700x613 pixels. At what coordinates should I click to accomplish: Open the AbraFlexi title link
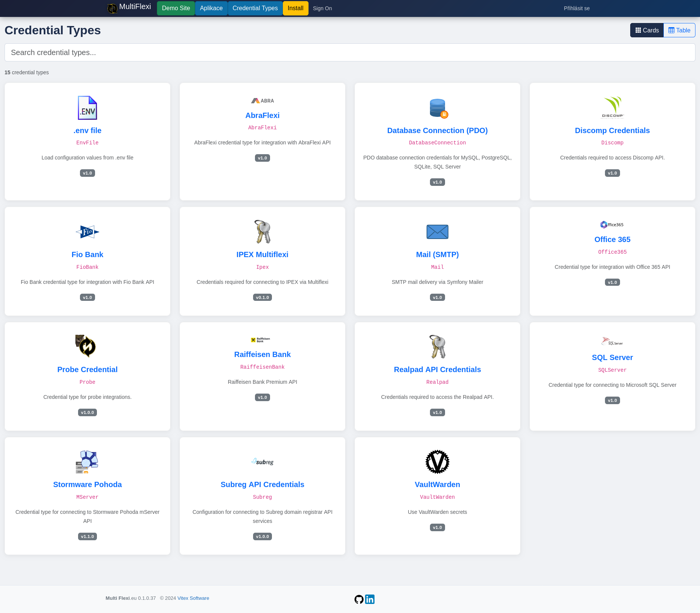(x=262, y=115)
